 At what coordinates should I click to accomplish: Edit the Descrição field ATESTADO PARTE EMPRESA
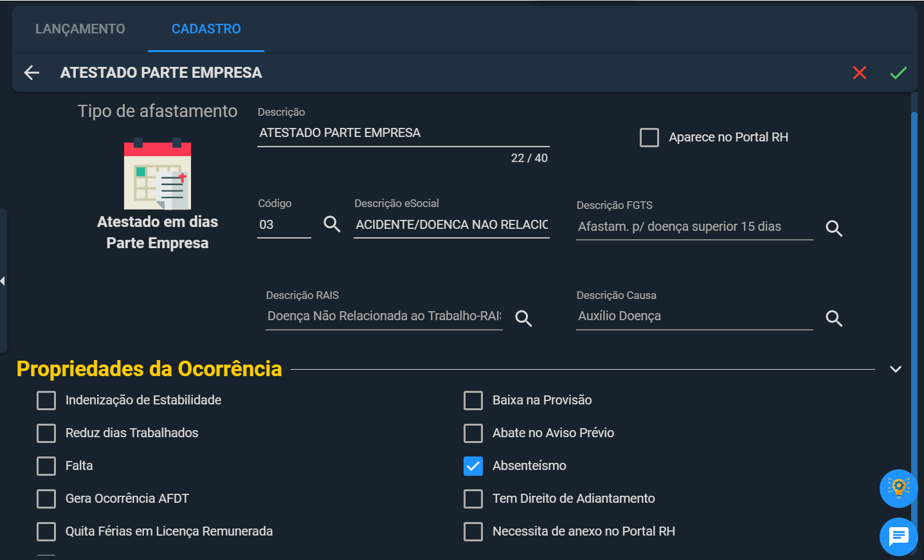403,132
